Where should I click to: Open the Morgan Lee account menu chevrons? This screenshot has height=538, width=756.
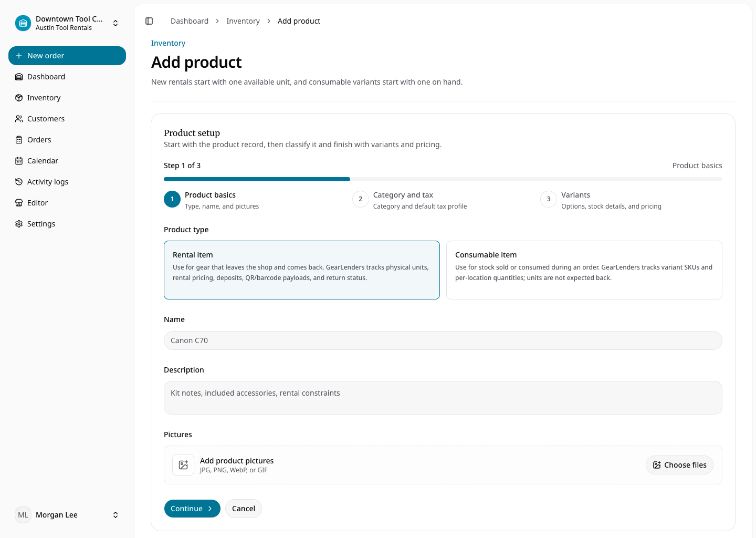115,515
